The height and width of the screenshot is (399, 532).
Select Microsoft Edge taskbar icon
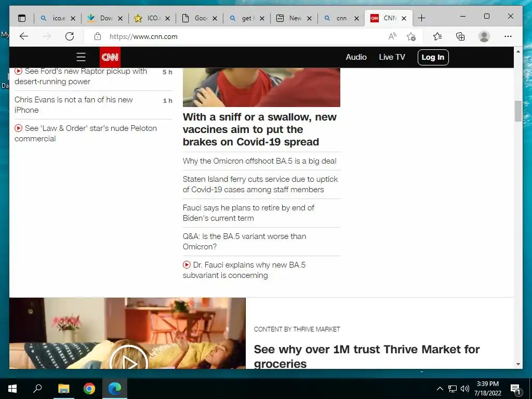click(x=115, y=389)
